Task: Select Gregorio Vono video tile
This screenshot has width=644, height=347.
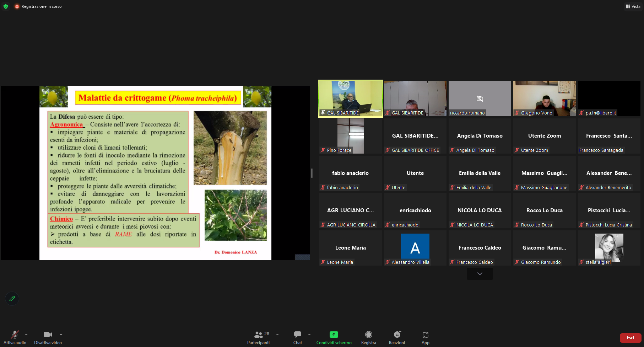Action: 545,98
